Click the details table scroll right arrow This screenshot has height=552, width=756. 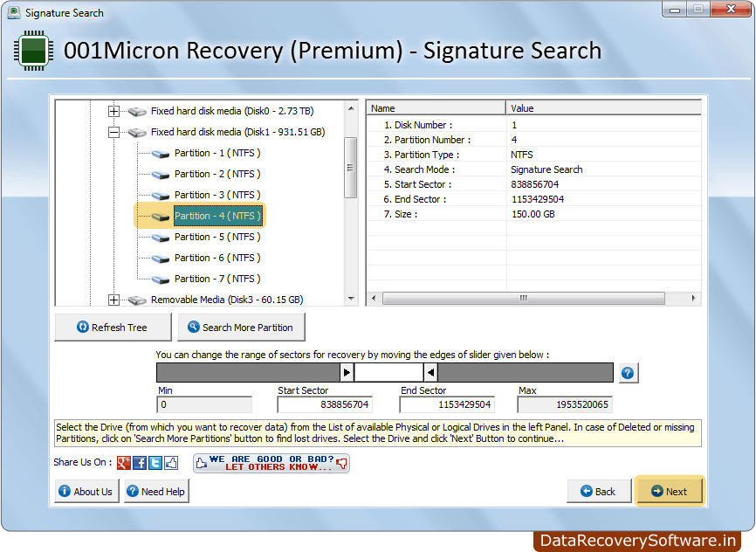click(693, 298)
